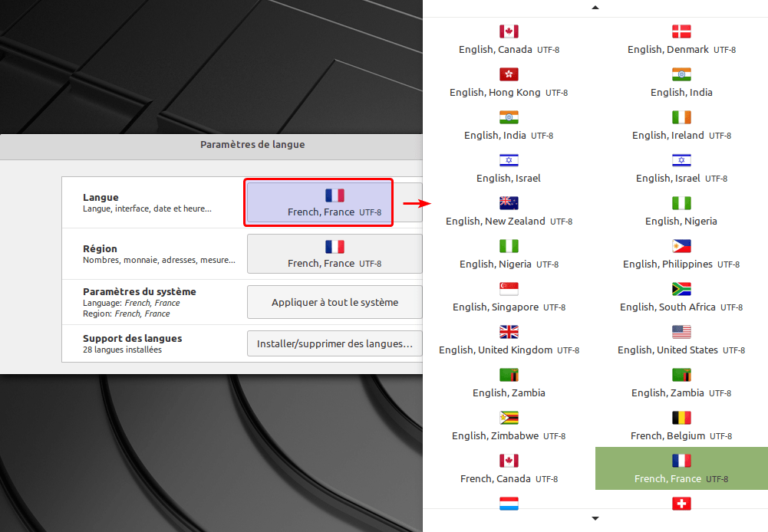Click the Zimbabwe flag icon
Screen dimensions: 768x532
509,418
